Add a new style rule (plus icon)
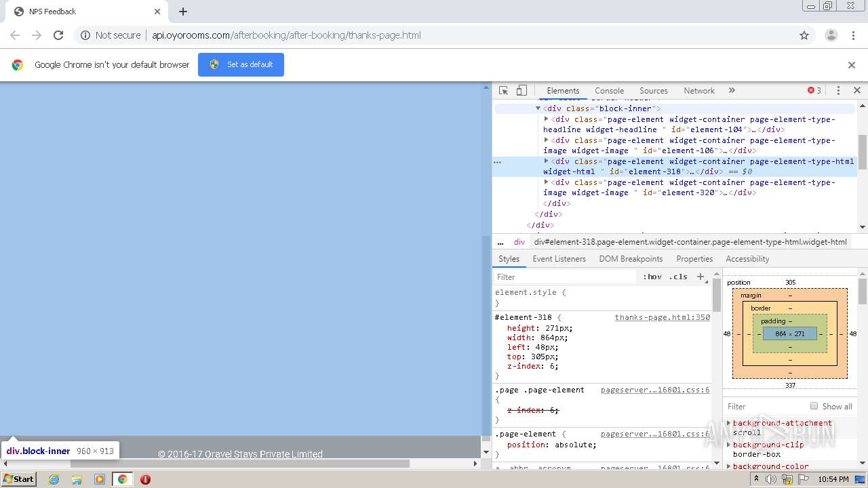 click(701, 277)
